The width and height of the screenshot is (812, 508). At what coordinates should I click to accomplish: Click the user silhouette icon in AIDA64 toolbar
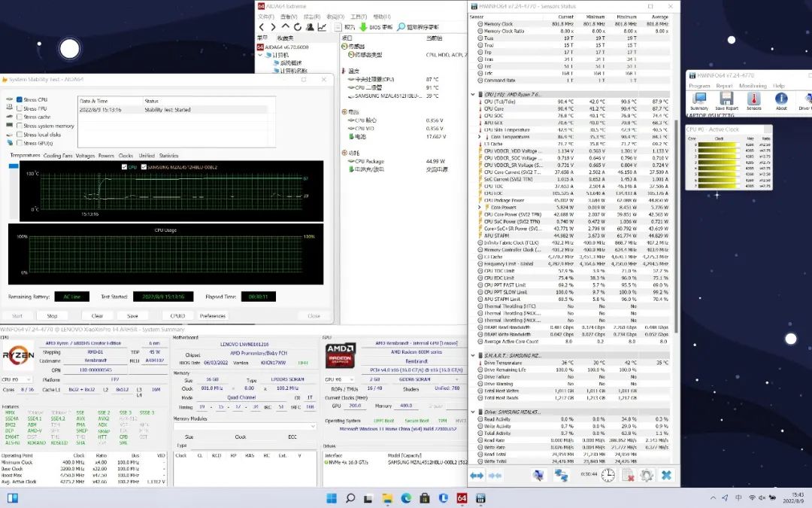pos(310,27)
